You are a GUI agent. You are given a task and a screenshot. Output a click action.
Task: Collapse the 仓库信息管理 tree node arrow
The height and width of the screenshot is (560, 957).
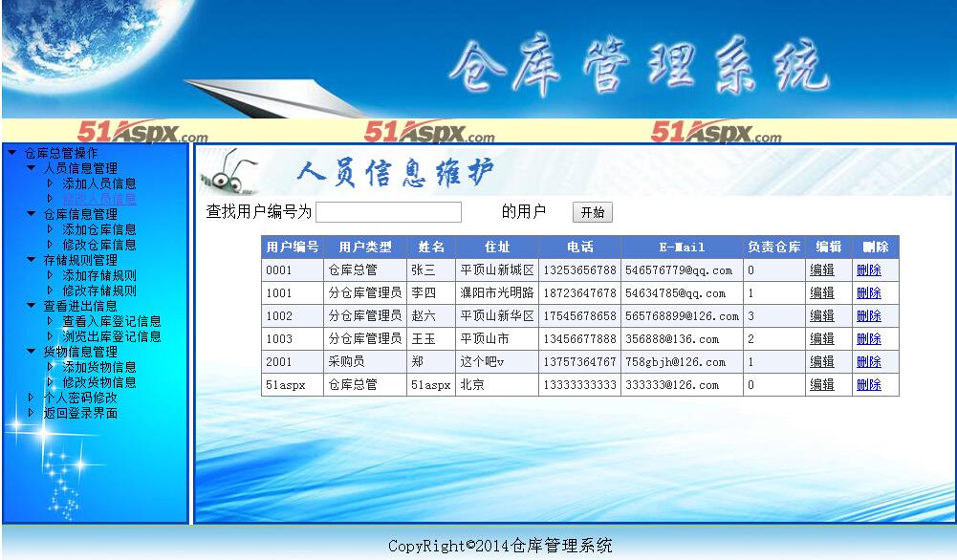(x=31, y=214)
